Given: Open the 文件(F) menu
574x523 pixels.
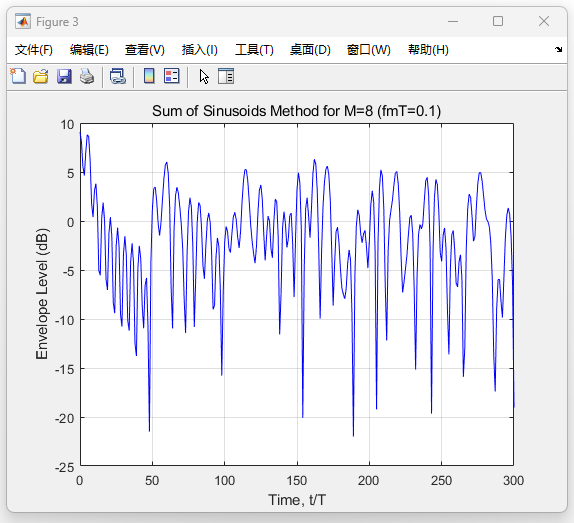Looking at the screenshot, I should tap(34, 50).
